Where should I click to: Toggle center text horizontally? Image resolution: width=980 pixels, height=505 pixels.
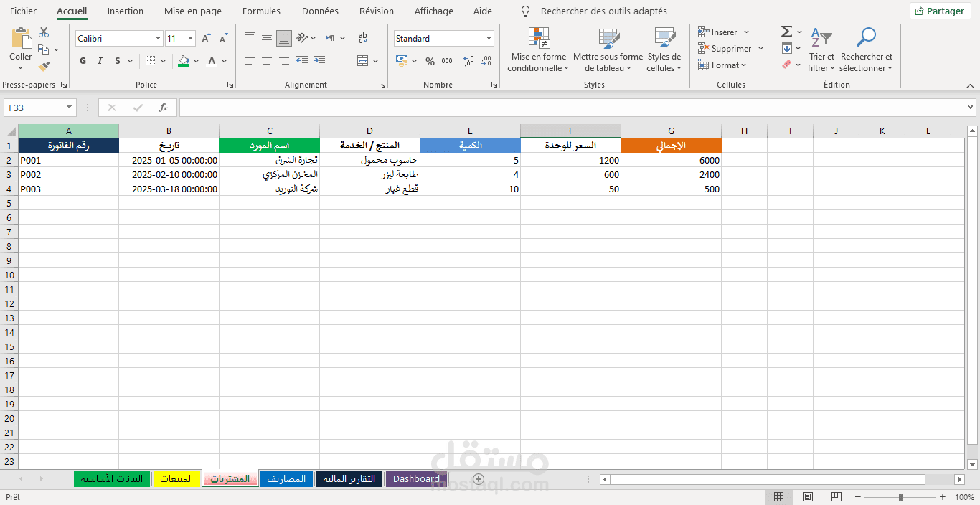tap(267, 61)
